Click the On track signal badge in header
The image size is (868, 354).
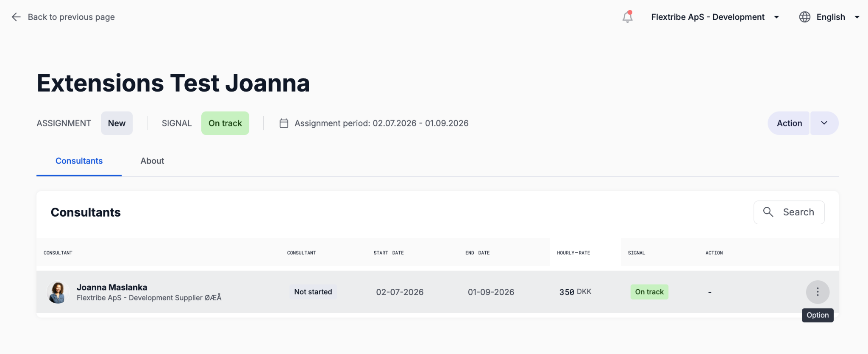point(225,123)
